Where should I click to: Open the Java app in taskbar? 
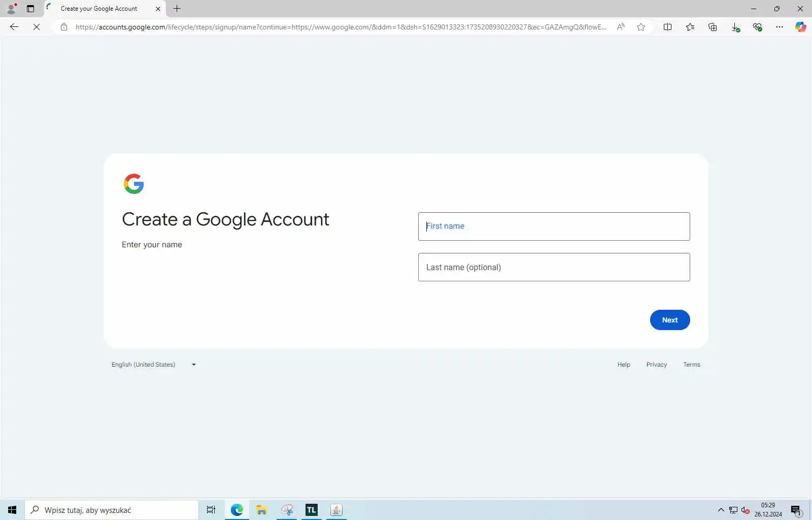(336, 510)
